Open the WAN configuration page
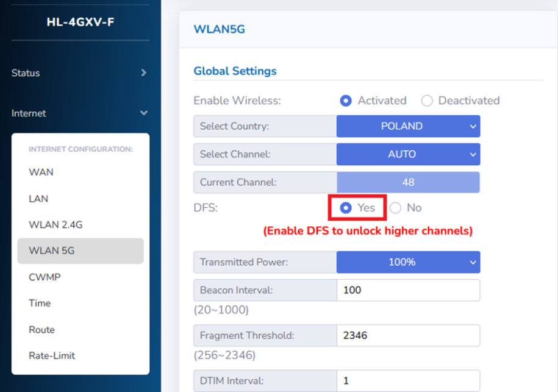The image size is (558, 392). tap(40, 173)
